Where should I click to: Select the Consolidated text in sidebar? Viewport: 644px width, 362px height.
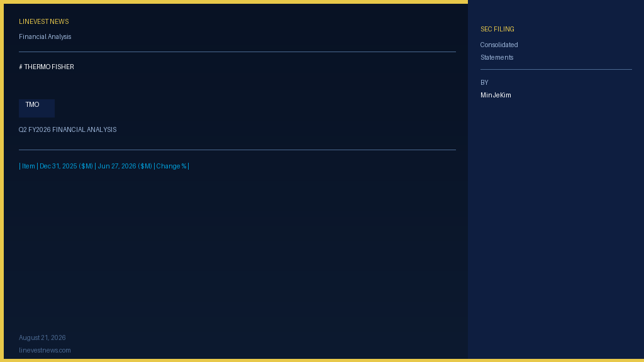click(499, 45)
